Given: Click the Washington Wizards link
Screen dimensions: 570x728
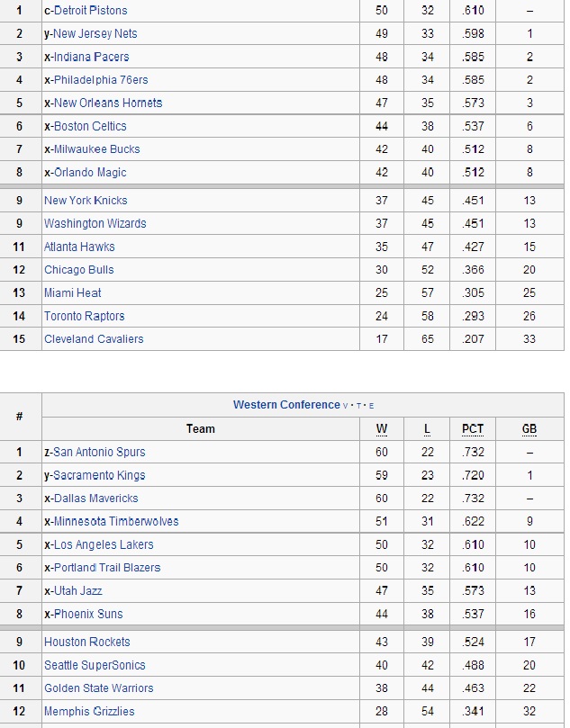Looking at the screenshot, I should [x=95, y=224].
